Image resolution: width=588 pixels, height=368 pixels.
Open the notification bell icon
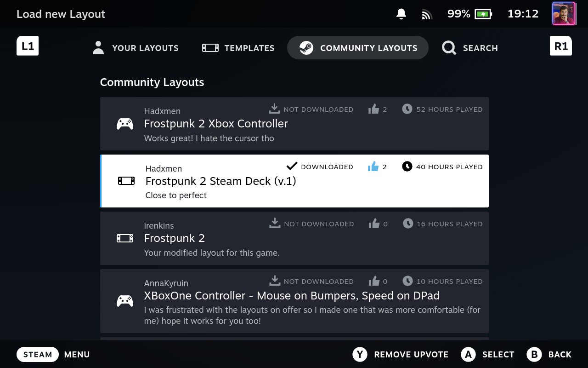[x=401, y=14]
